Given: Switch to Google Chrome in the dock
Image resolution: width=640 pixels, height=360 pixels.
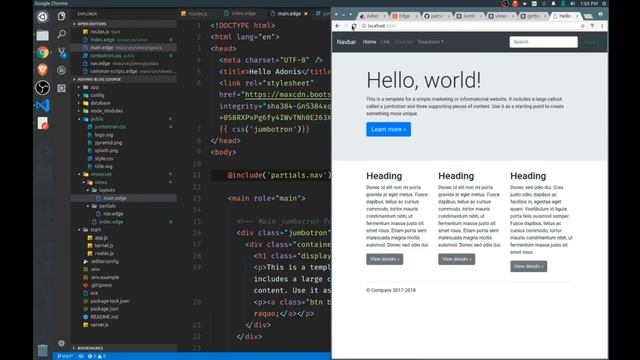Looking at the screenshot, I should click(42, 53).
